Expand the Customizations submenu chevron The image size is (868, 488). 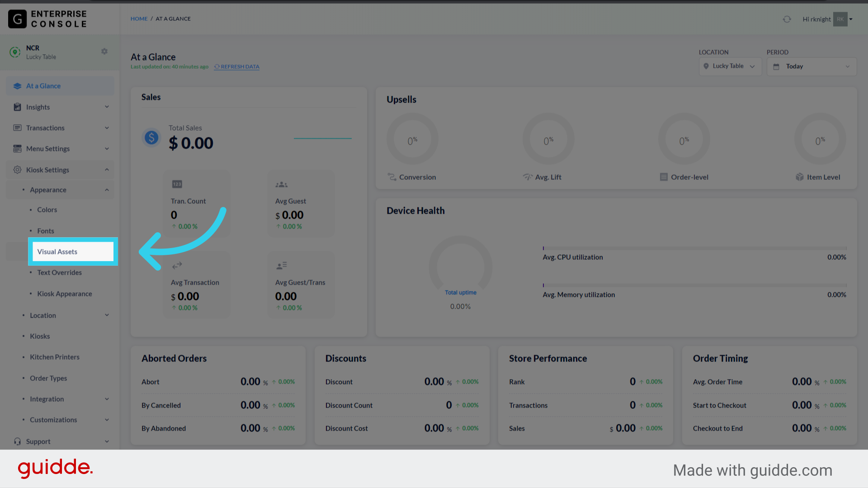coord(107,420)
